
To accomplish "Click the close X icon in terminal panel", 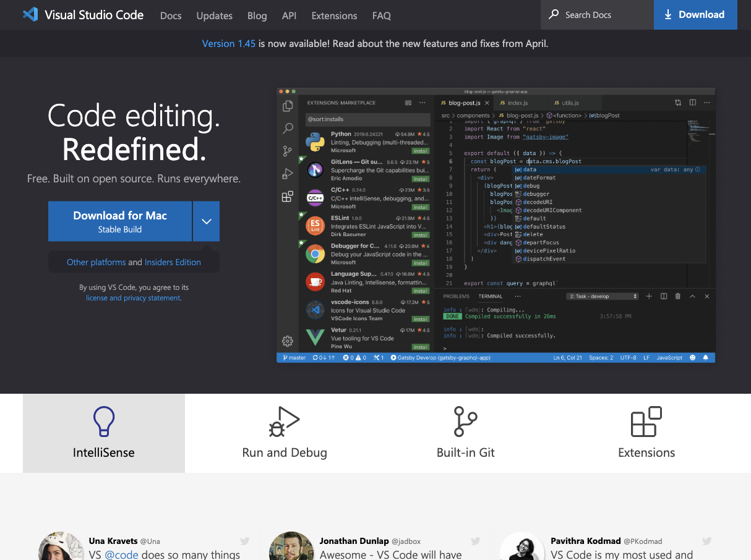I will (707, 297).
